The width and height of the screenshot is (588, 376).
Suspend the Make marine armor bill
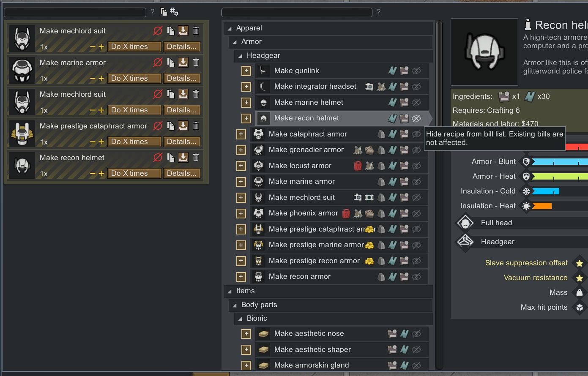158,63
